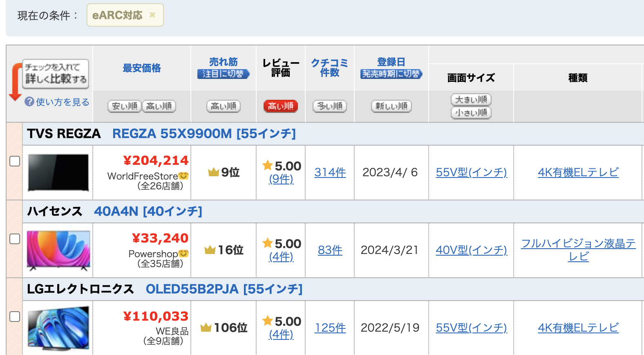Sort screen size by 大きい順
644x355 pixels.
point(471,100)
